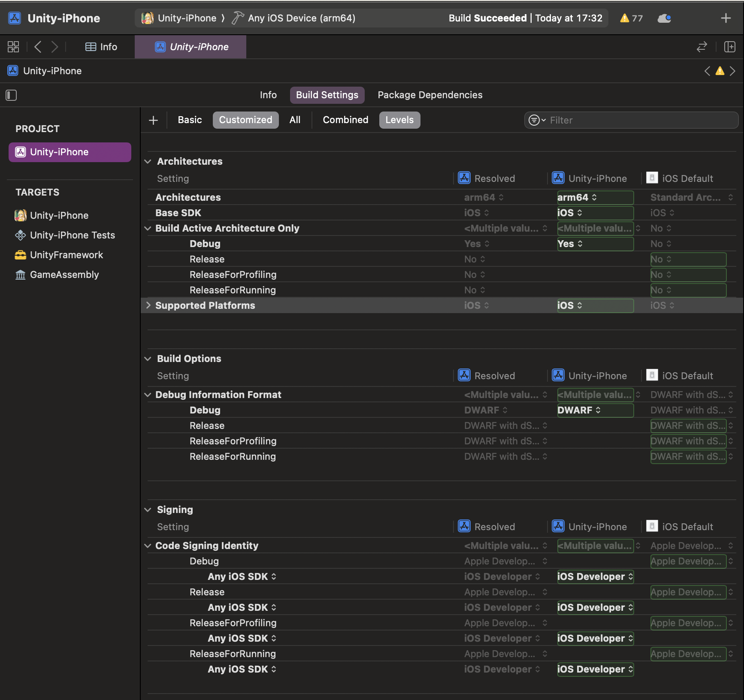Click the plus icon in top toolbar
This screenshot has height=700, width=744.
726,18
